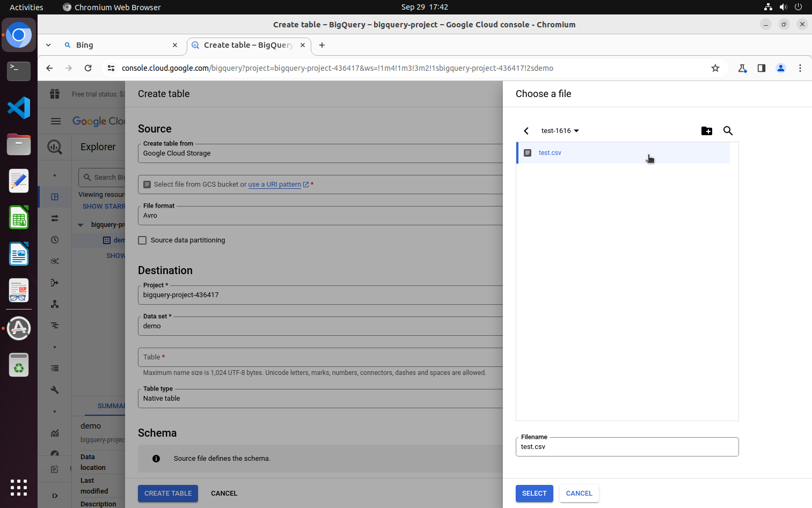Switch to the Bing tab
This screenshot has height=508, width=812.
coord(118,45)
